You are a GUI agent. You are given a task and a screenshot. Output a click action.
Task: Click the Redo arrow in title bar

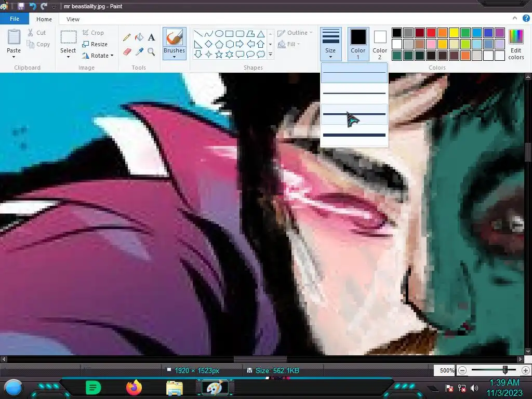click(44, 6)
